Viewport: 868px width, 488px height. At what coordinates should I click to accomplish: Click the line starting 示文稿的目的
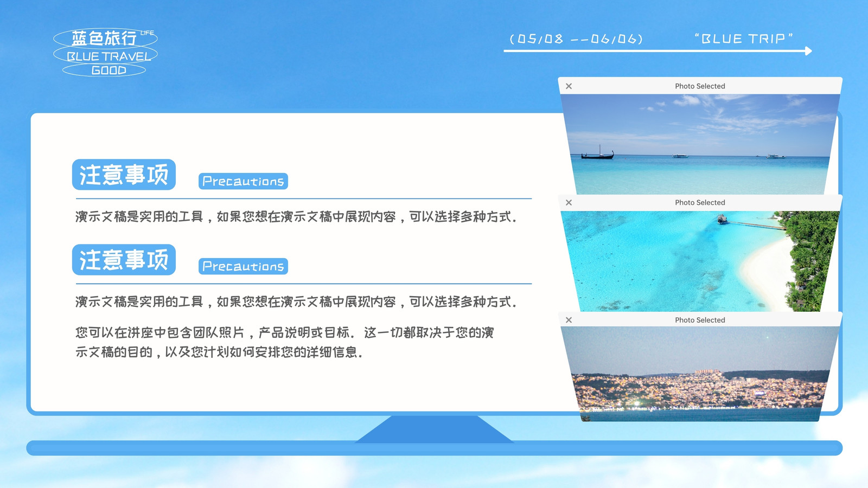coord(219,352)
